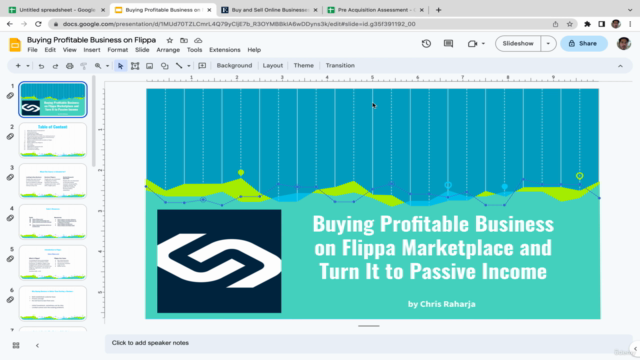Open the Extensions menu
The image size is (640, 360).
(225, 50)
